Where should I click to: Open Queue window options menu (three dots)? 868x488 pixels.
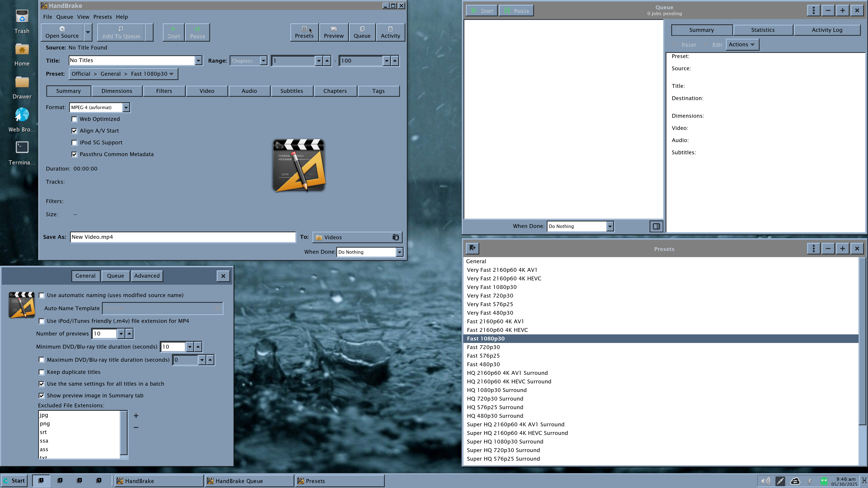[x=814, y=10]
